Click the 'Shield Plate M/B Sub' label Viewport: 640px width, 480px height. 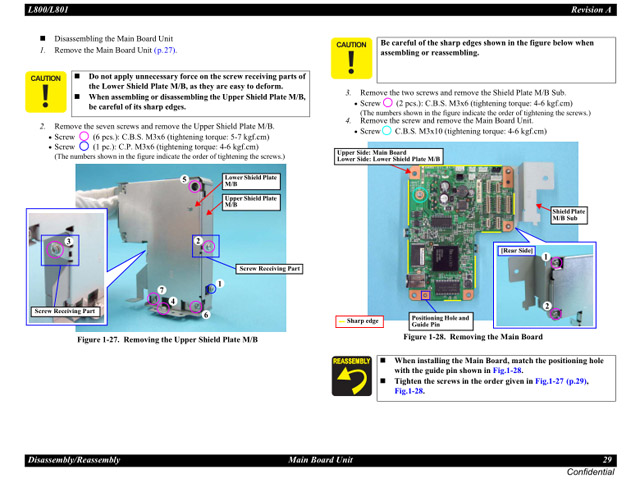pyautogui.click(x=568, y=215)
